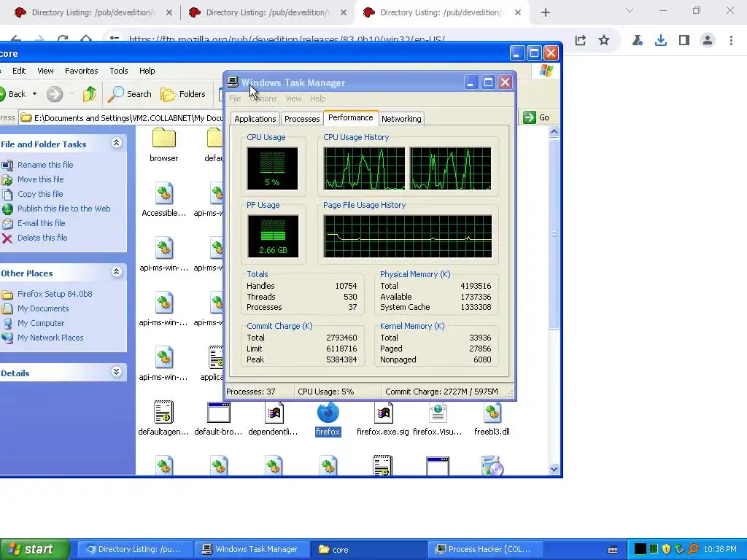Click the Go button next to address bar
The image size is (747, 560).
click(536, 117)
